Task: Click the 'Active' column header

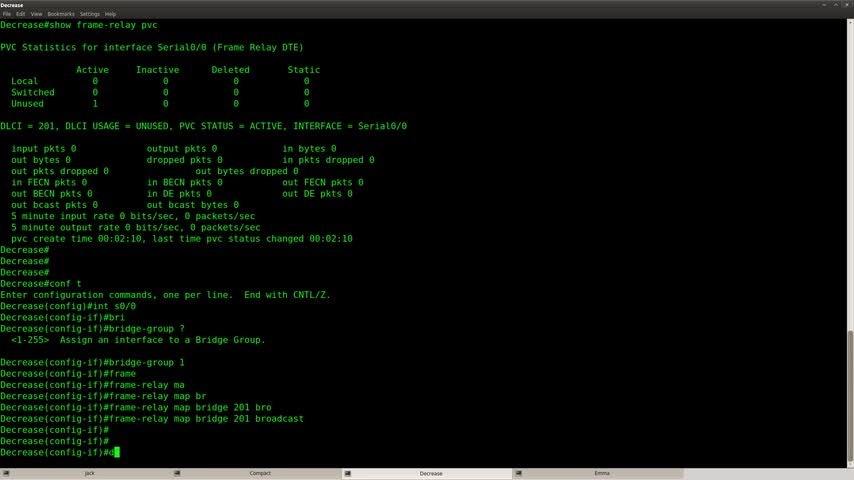Action: click(92, 70)
